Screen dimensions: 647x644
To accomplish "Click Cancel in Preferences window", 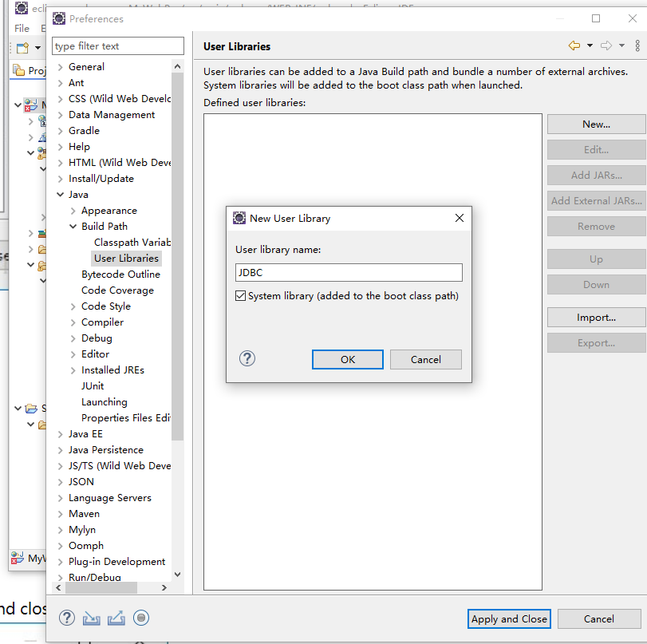I will click(598, 618).
